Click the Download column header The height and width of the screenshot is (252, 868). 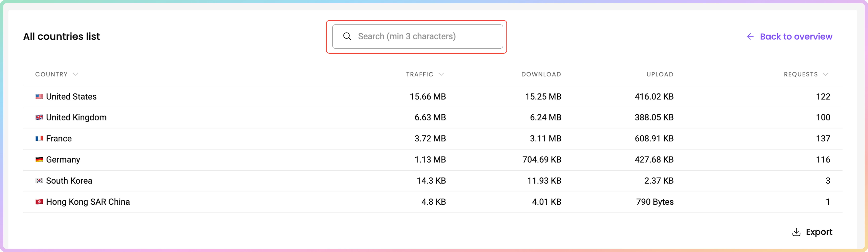pos(541,74)
